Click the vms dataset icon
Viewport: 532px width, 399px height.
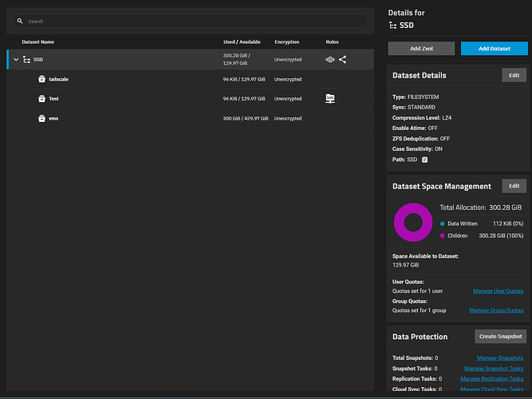click(x=41, y=118)
